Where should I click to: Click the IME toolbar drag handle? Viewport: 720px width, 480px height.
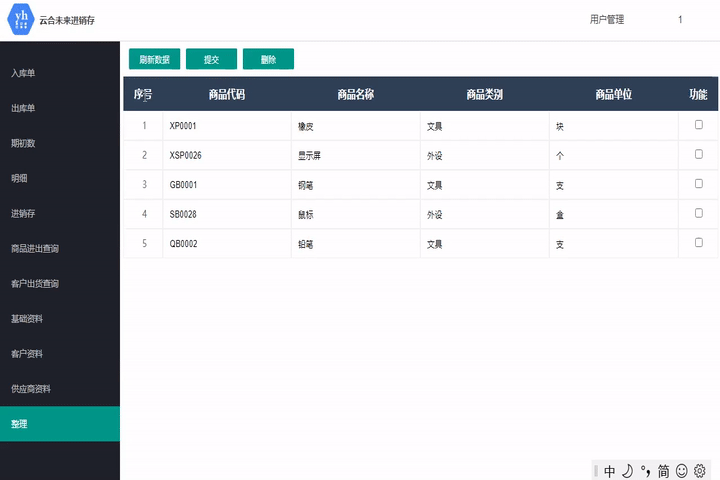point(596,470)
